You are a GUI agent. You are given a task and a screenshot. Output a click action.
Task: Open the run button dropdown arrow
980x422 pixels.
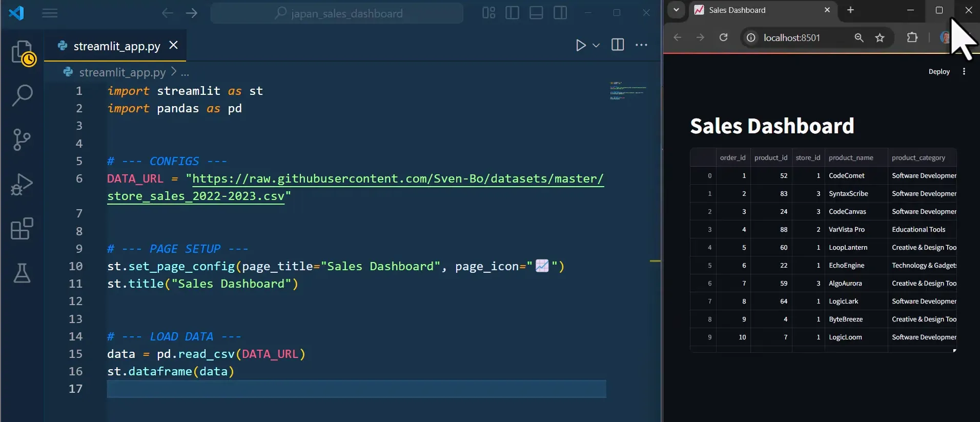[x=596, y=45]
